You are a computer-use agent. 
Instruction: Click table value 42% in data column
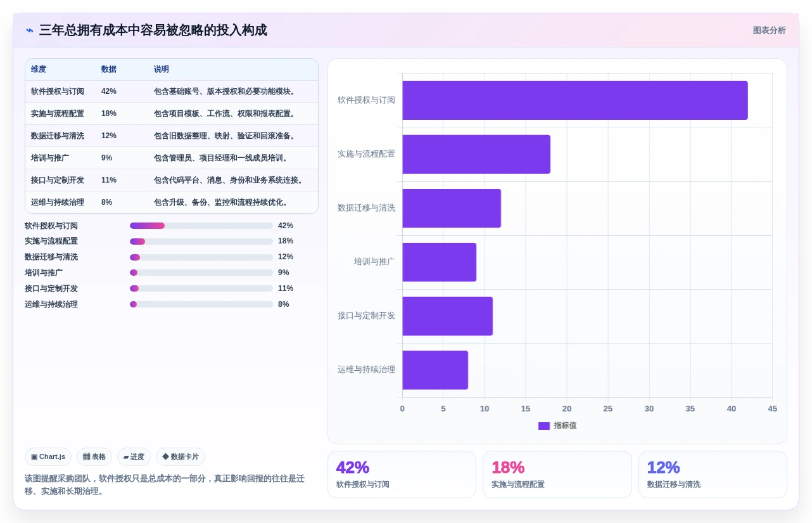point(109,91)
